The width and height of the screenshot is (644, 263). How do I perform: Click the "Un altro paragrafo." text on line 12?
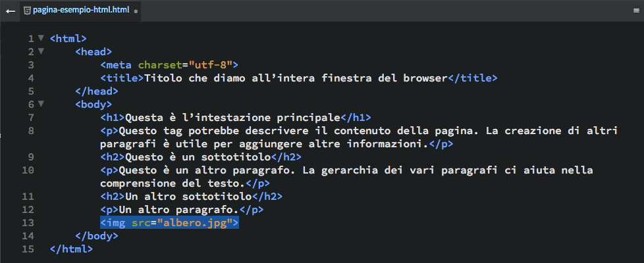click(x=179, y=210)
